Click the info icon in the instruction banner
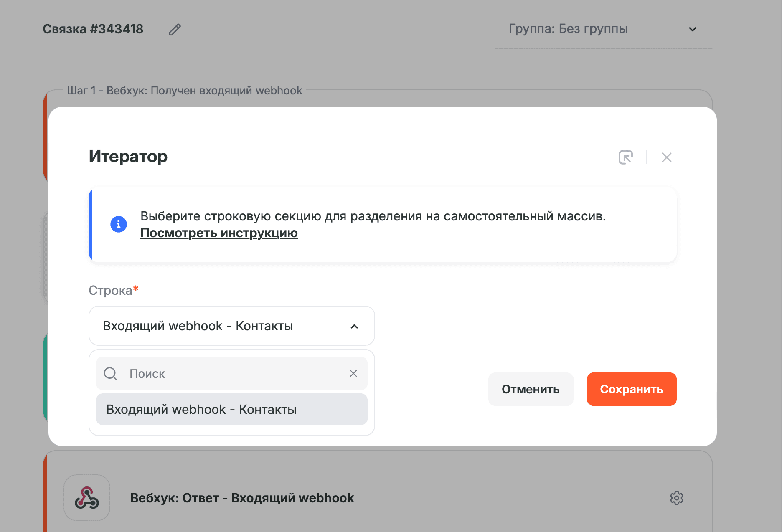This screenshot has height=532, width=782. [x=118, y=224]
